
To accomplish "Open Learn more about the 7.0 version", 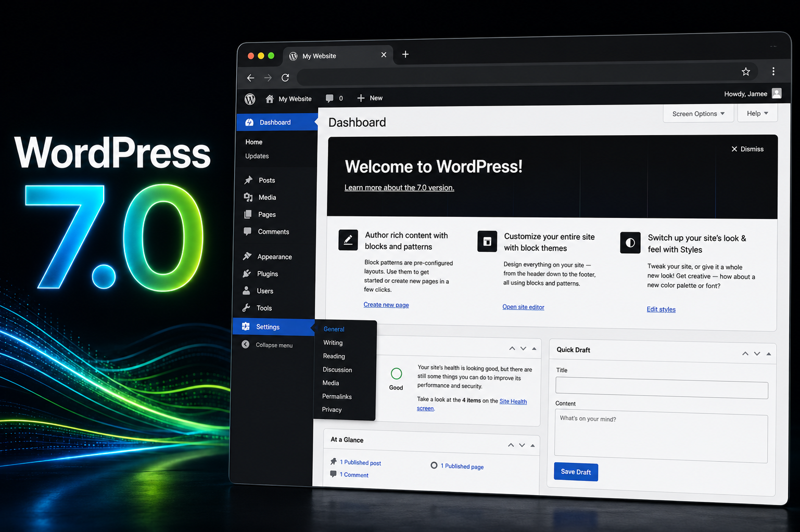I will (399, 188).
